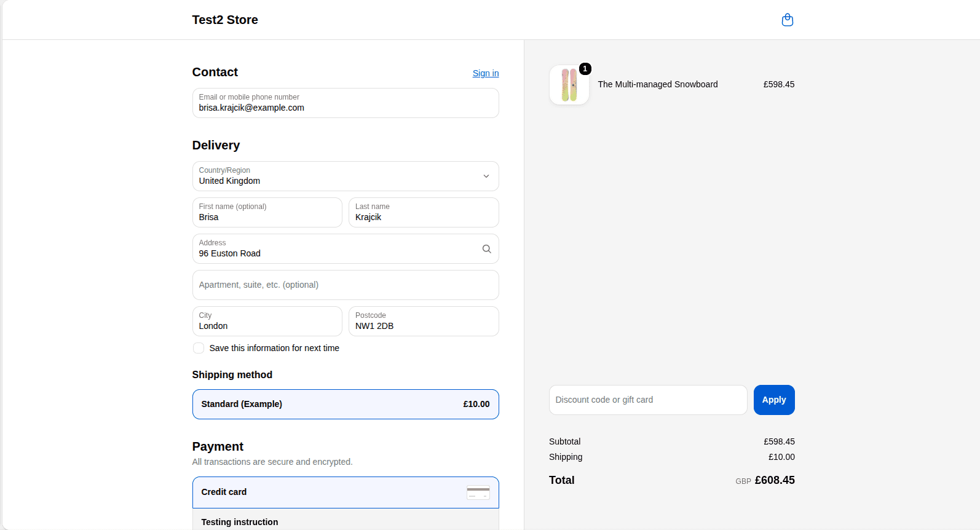Click the Shipping method heading
This screenshot has height=530, width=980.
232,374
